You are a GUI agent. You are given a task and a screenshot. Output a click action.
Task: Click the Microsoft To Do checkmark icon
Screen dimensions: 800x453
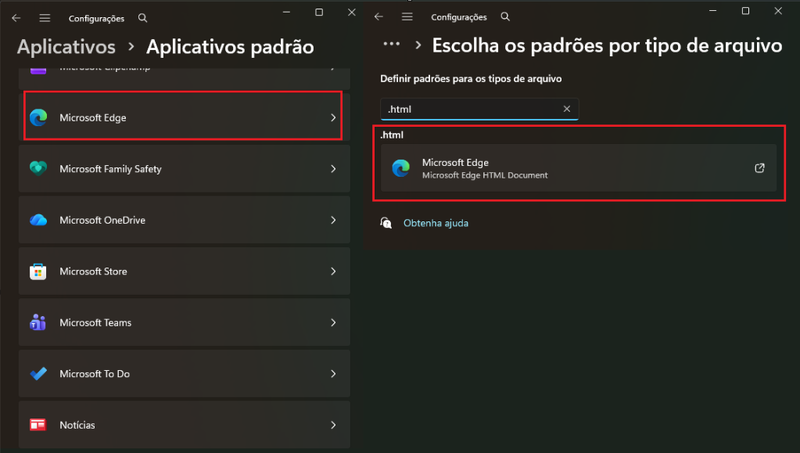coord(38,373)
